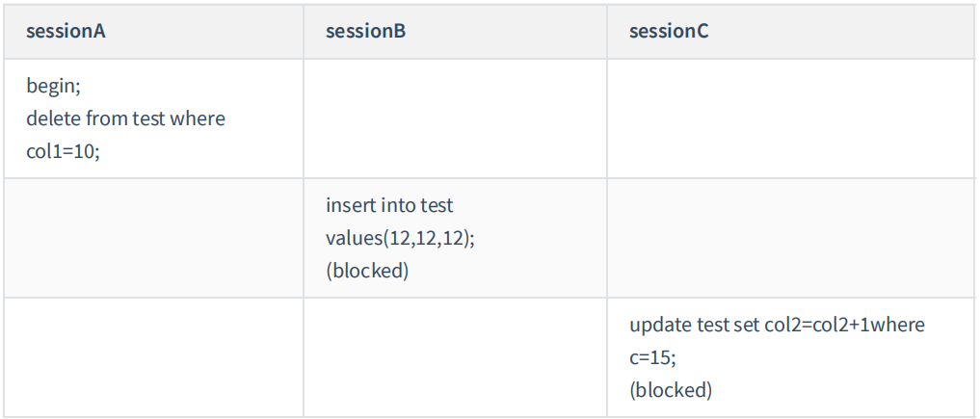Click the "values(12,12,12);" text
The height and width of the screenshot is (419, 980).
tap(400, 238)
